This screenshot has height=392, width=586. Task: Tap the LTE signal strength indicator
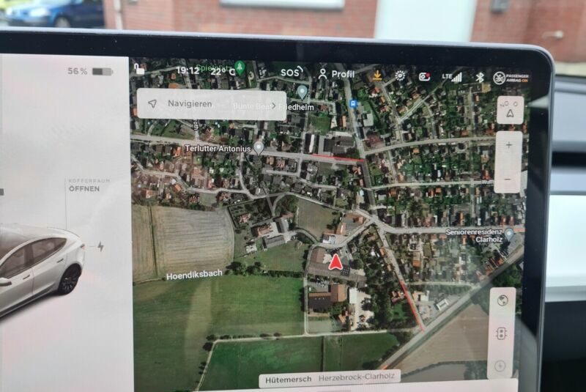(452, 78)
